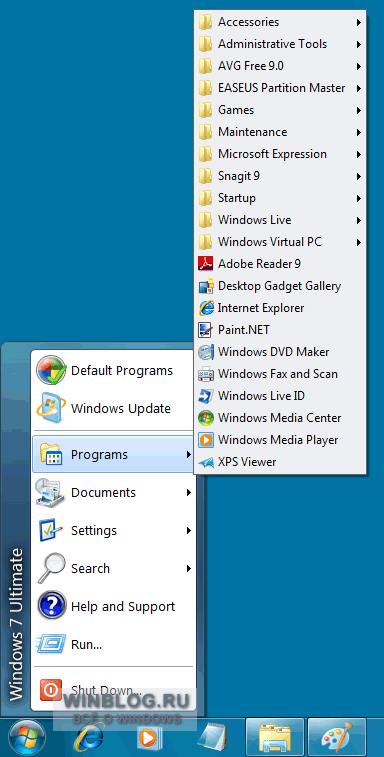Expand Administrative Tools submenu arrow
This screenshot has width=384, height=757.
[359, 44]
